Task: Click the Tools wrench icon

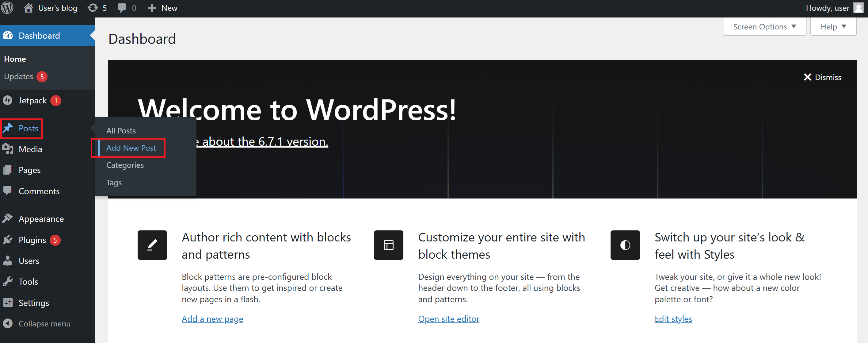Action: coord(8,282)
